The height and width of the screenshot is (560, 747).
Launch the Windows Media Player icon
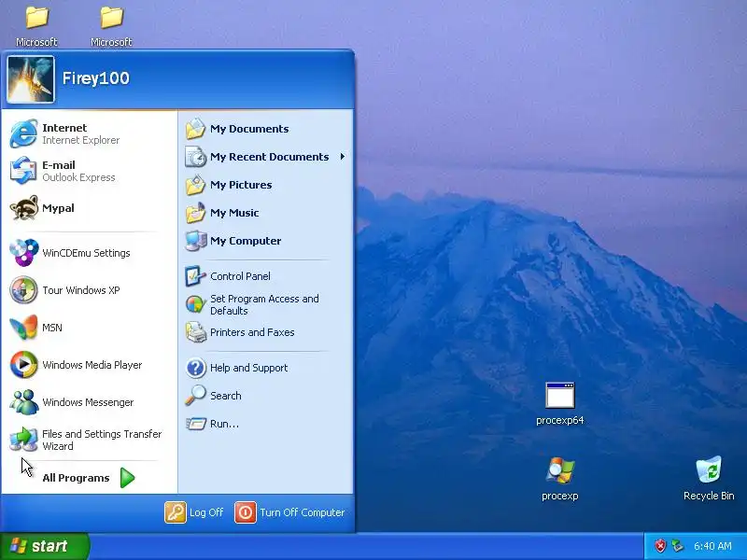coord(23,365)
